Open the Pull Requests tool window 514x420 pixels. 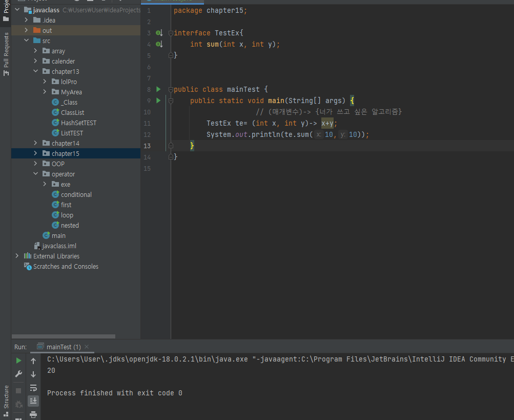[x=6, y=54]
